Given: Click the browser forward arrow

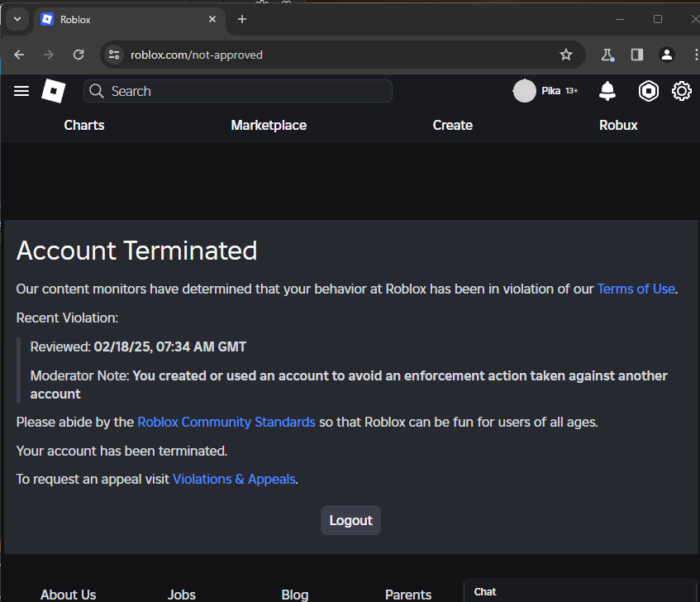Looking at the screenshot, I should 49,55.
